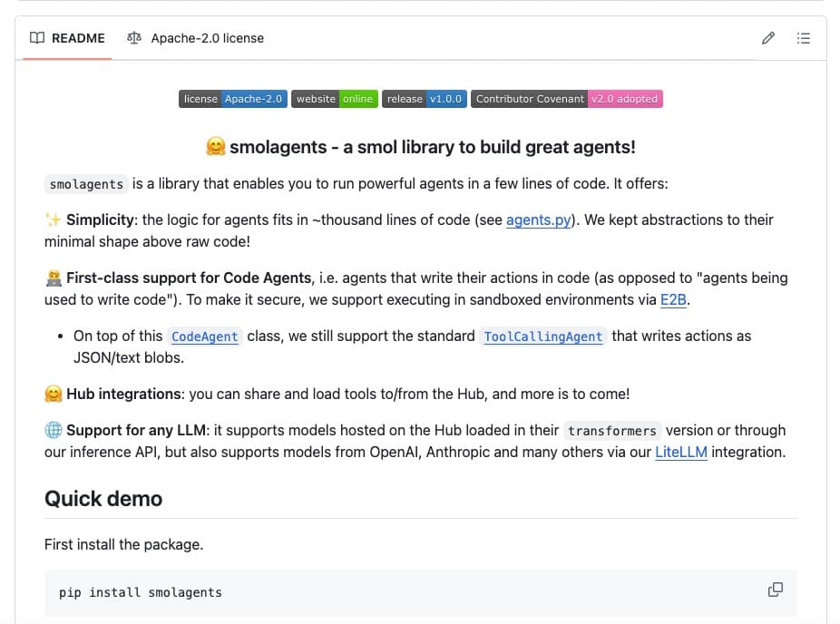Screen dimensions: 840x624
Task: Click the license scale icon
Action: pos(134,38)
